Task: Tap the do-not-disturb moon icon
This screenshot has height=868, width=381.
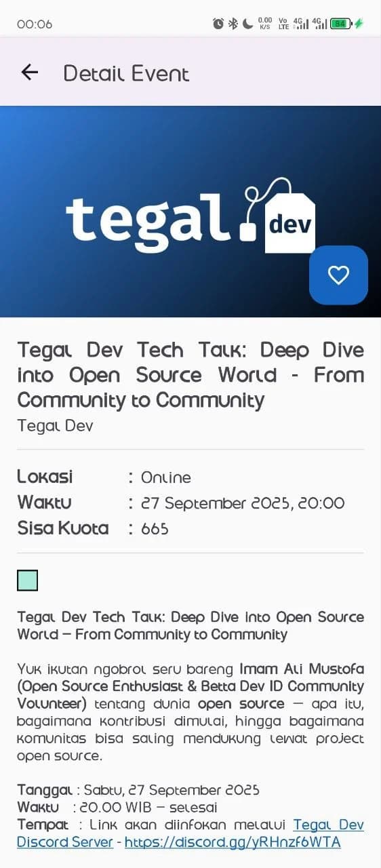Action: point(248,24)
